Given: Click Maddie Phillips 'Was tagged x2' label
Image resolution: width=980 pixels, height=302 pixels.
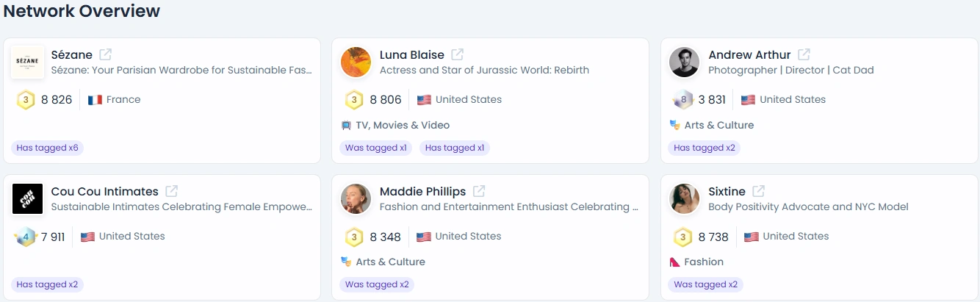Looking at the screenshot, I should tap(377, 284).
